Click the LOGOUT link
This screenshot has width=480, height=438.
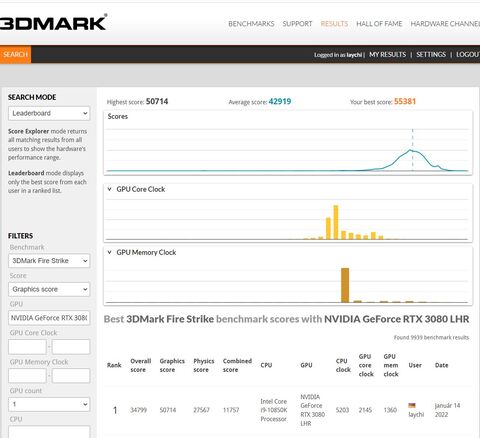[x=468, y=55]
